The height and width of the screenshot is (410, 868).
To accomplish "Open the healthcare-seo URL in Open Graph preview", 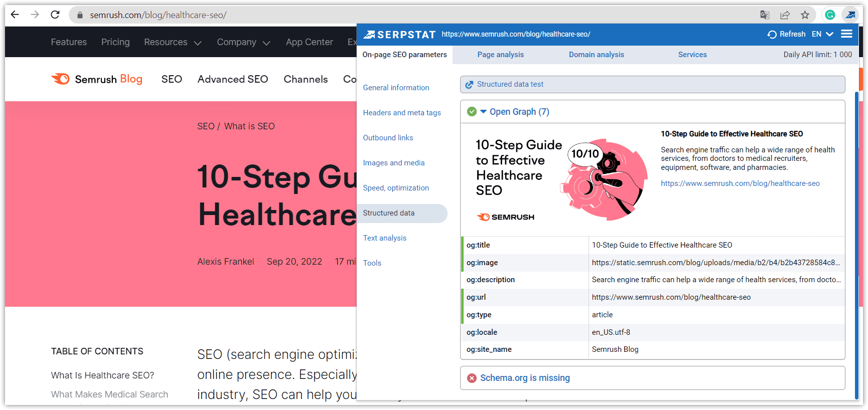I will [740, 183].
